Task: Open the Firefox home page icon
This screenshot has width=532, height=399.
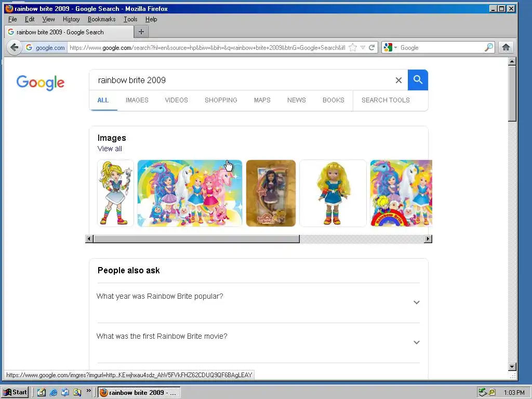Action: tap(506, 47)
